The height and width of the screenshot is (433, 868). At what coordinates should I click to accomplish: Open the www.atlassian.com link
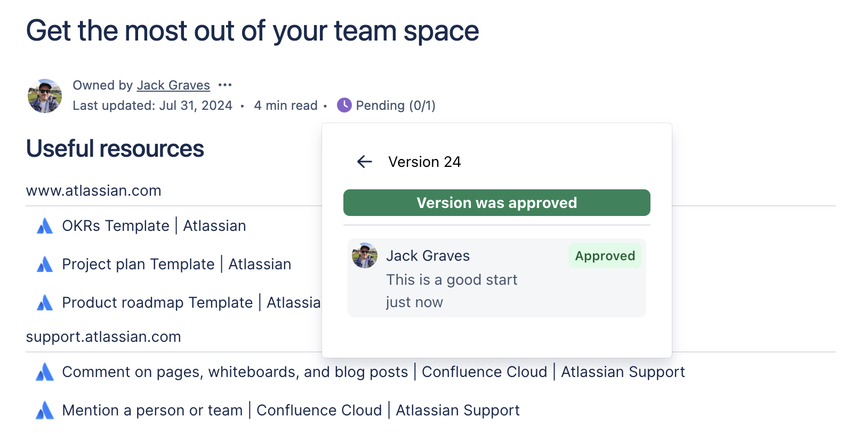point(93,190)
